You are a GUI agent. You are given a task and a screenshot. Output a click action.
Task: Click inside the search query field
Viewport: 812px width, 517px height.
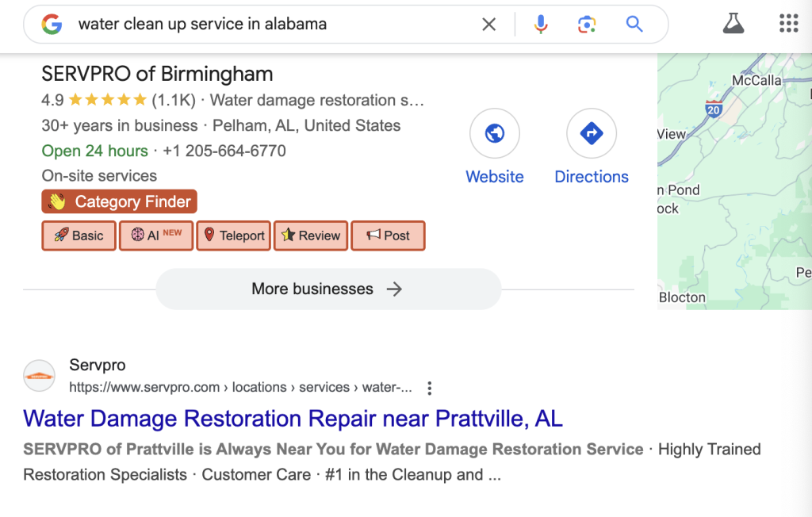(270, 25)
